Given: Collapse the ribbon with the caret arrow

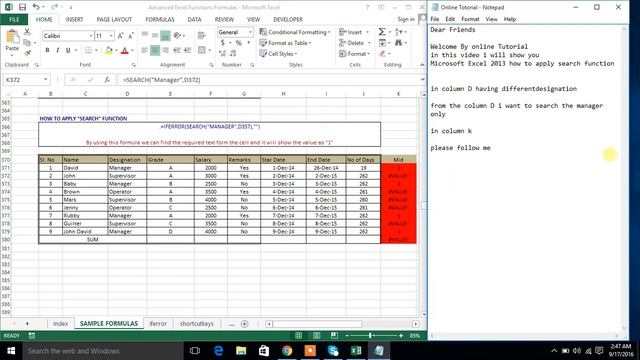Looking at the screenshot, I should tap(422, 65).
